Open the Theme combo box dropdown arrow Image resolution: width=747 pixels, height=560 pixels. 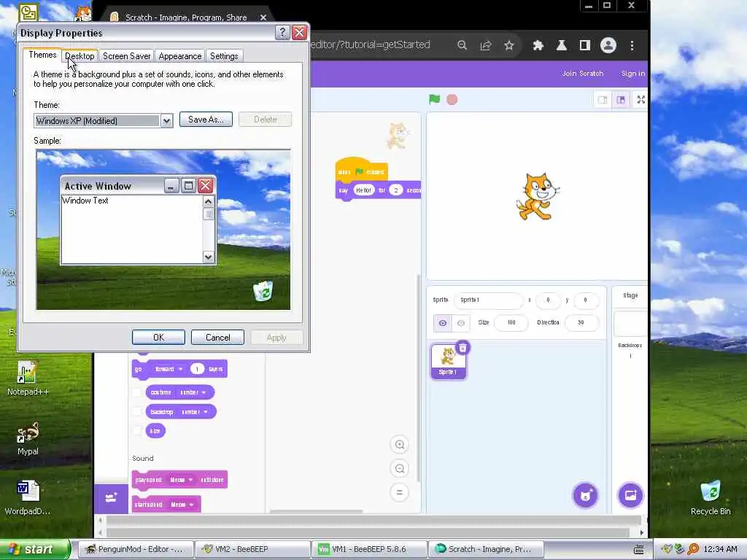pyautogui.click(x=166, y=121)
